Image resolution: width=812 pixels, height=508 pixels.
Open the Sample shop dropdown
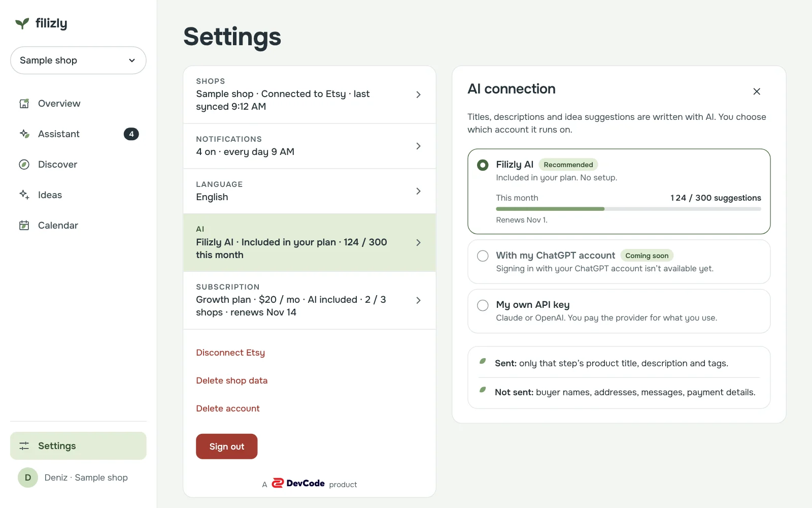tap(78, 60)
